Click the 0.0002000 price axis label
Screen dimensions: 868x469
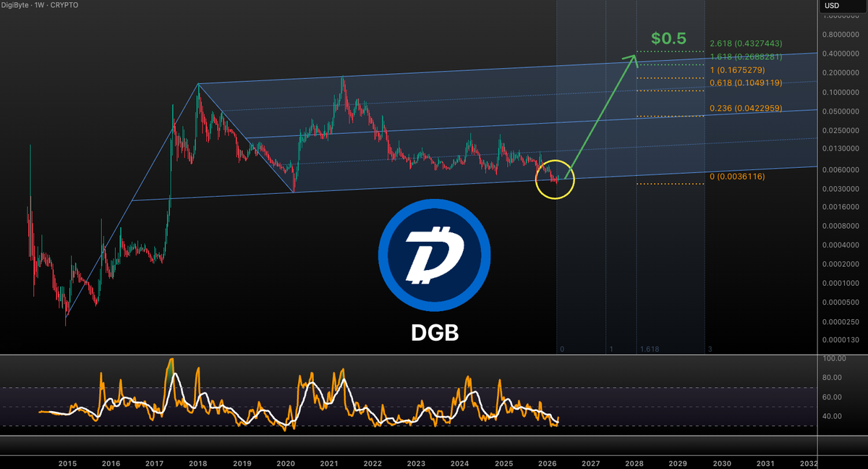(x=840, y=264)
